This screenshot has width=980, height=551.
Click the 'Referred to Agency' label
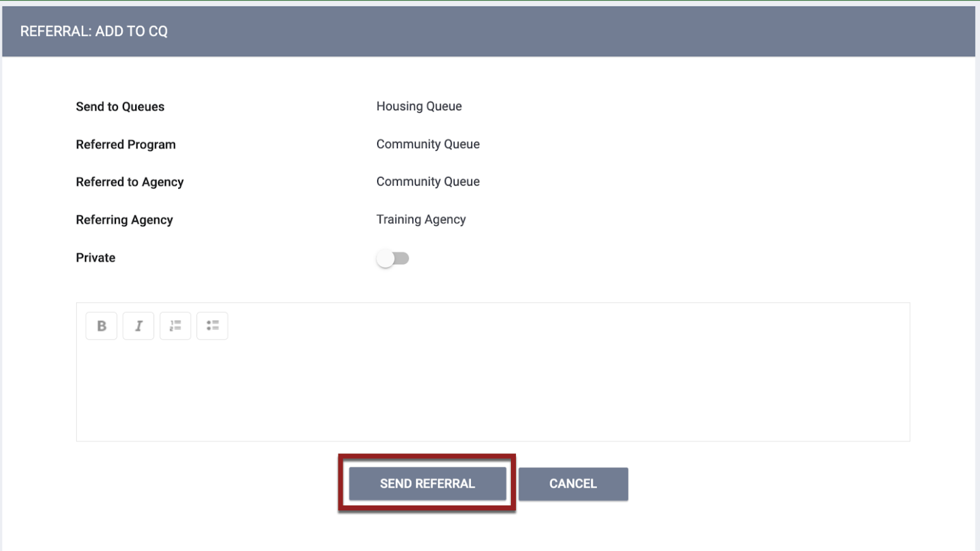[129, 182]
